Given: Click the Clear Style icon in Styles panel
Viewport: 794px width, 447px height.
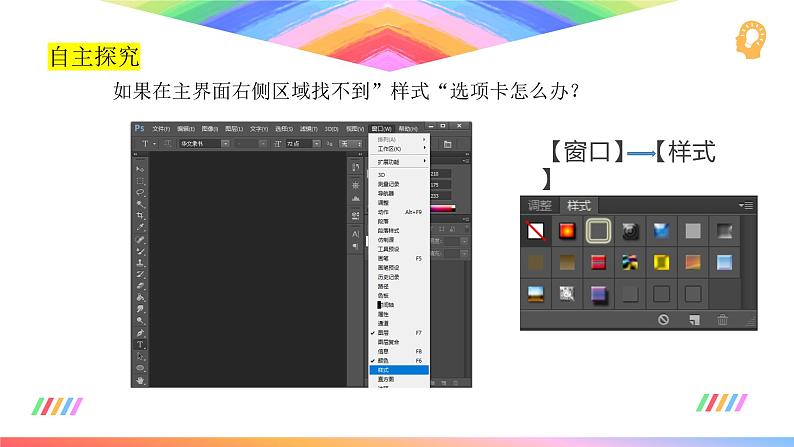Looking at the screenshot, I should pyautogui.click(x=663, y=320).
